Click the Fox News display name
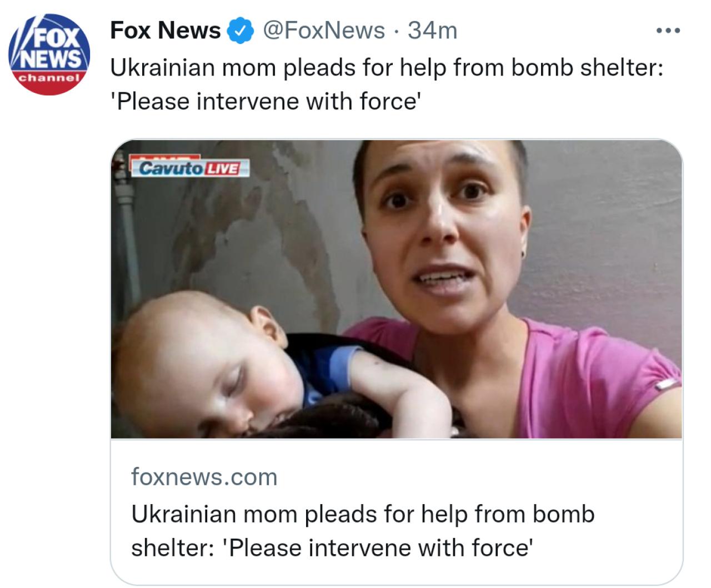This screenshot has height=588, width=711. 166,31
